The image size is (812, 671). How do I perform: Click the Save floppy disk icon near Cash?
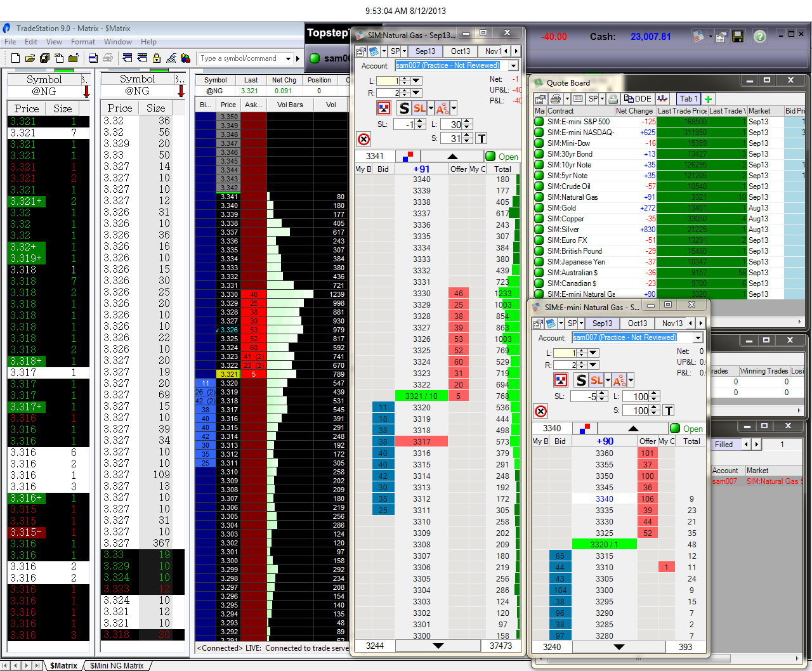[x=738, y=37]
